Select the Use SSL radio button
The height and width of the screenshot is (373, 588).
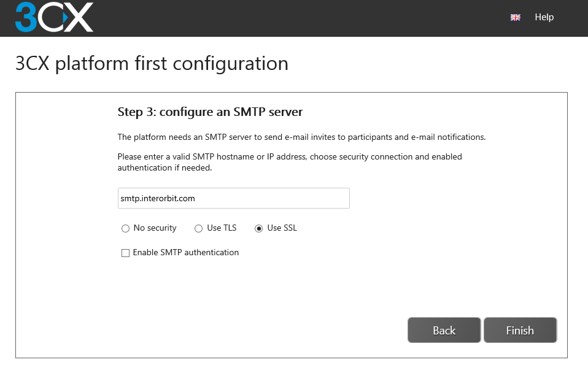click(259, 229)
